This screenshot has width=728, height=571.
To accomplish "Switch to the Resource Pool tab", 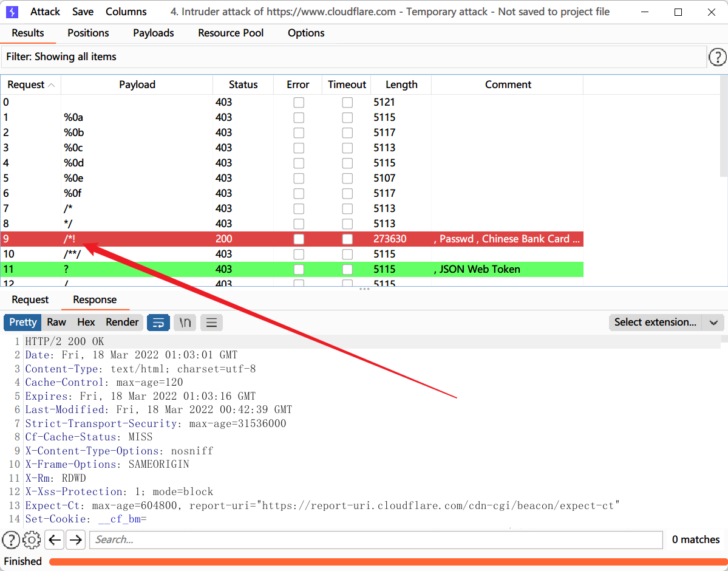I will coord(231,33).
